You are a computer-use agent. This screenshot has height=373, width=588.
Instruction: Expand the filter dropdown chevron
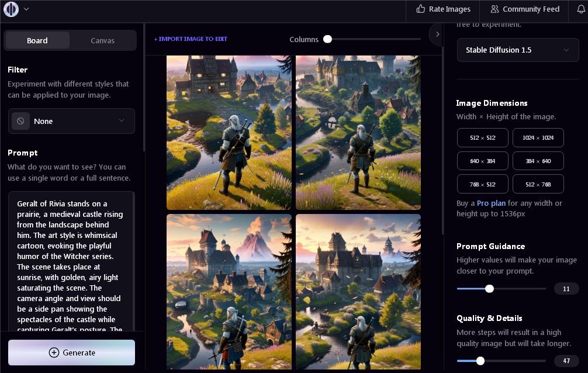click(122, 120)
